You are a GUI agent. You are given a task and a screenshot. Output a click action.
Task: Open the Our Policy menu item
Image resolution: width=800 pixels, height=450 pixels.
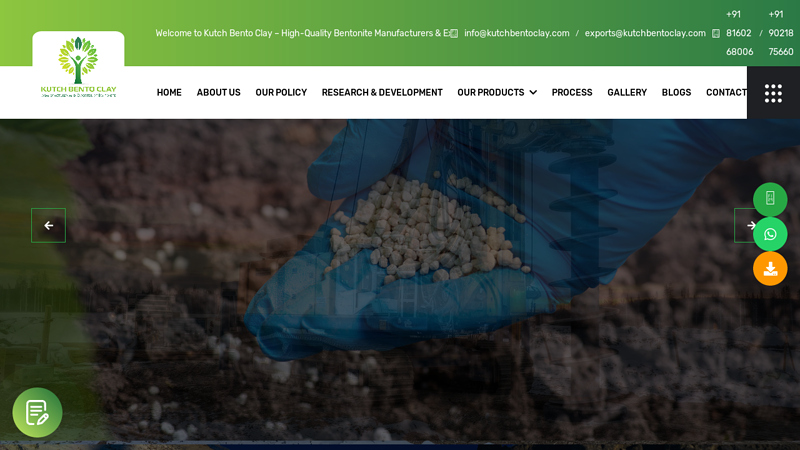[x=281, y=92]
